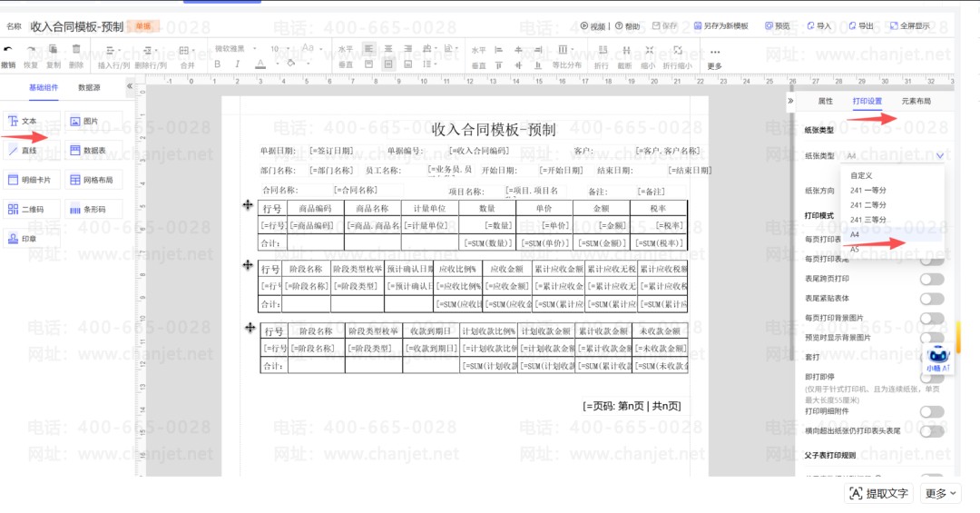Toggle 每页打印表尾 switch

click(x=931, y=260)
